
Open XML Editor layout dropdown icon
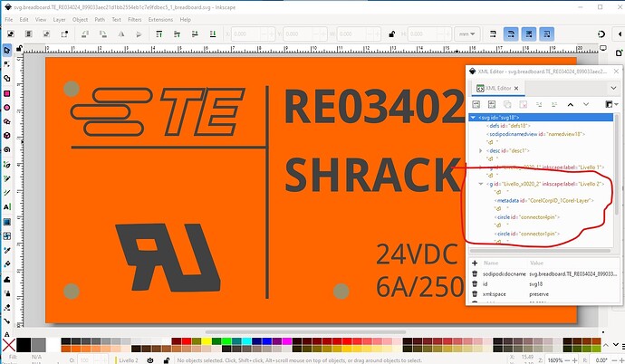(x=611, y=104)
